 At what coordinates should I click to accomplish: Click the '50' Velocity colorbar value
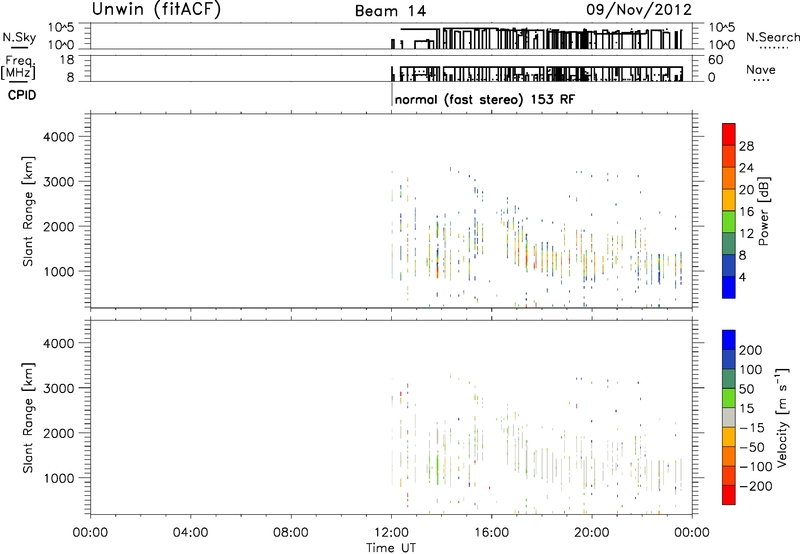[746, 389]
